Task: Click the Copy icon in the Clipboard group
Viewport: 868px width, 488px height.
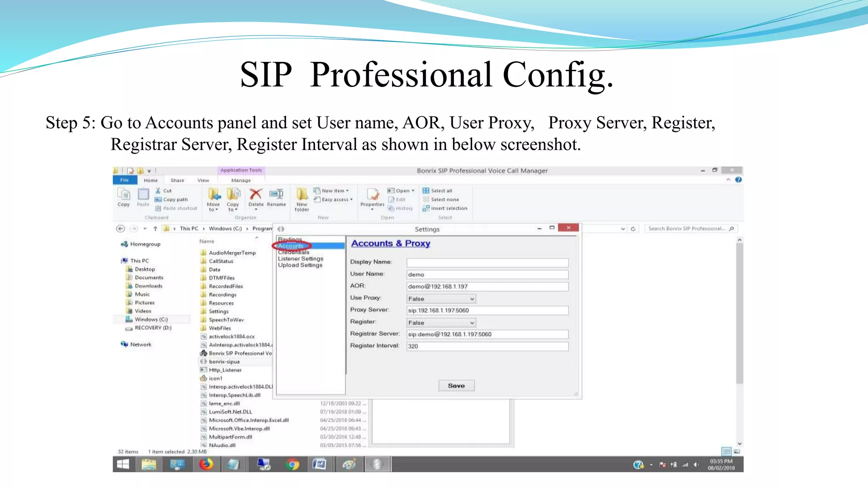Action: pos(124,197)
